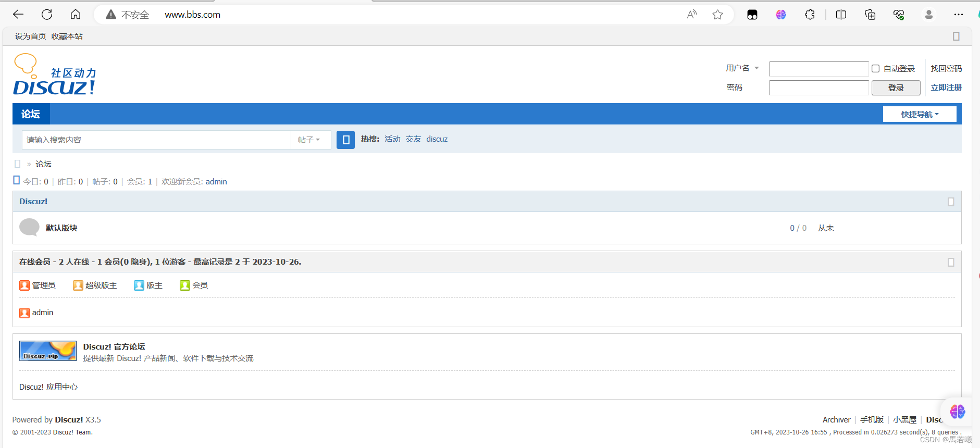Click 收藏本站 link

pyautogui.click(x=67, y=36)
